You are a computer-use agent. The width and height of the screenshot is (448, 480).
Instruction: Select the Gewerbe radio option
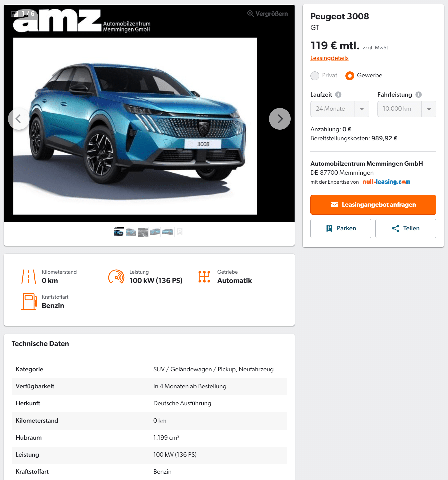pos(350,76)
